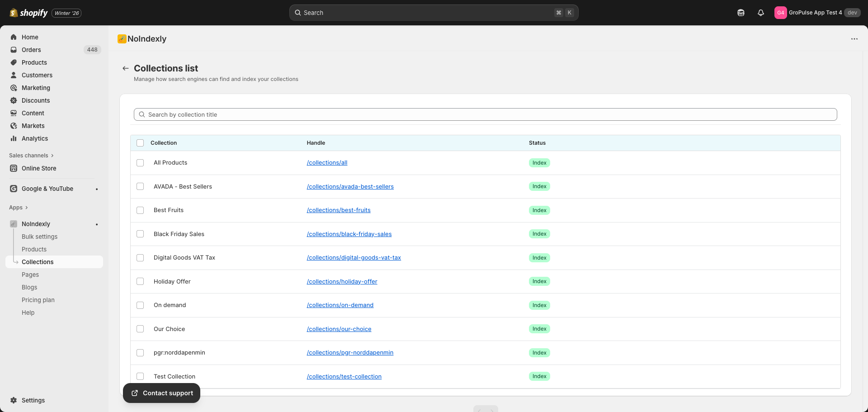Screen dimensions: 868x412
Task: Select the Analytics bar-chart icon
Action: (14, 138)
